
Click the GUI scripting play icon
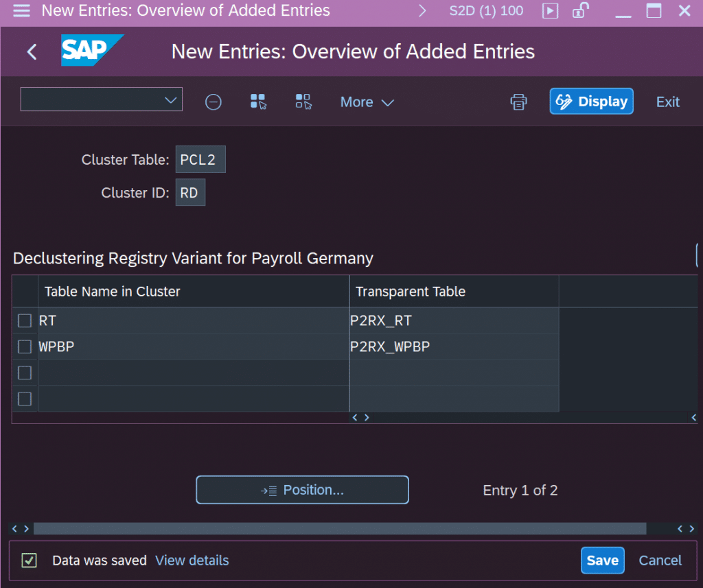[549, 11]
